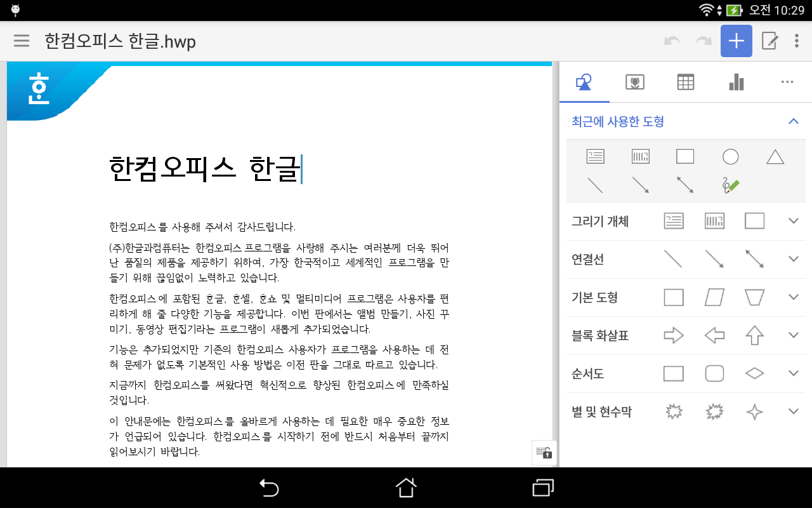The image size is (812, 508).
Task: Select first explosion shape in 별 및 현수막
Action: [x=674, y=412]
